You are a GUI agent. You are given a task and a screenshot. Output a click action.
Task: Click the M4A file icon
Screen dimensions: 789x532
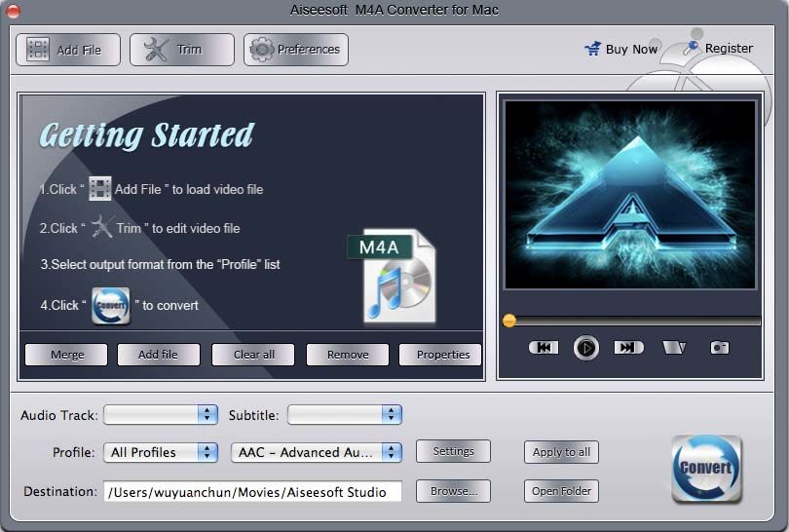[393, 276]
